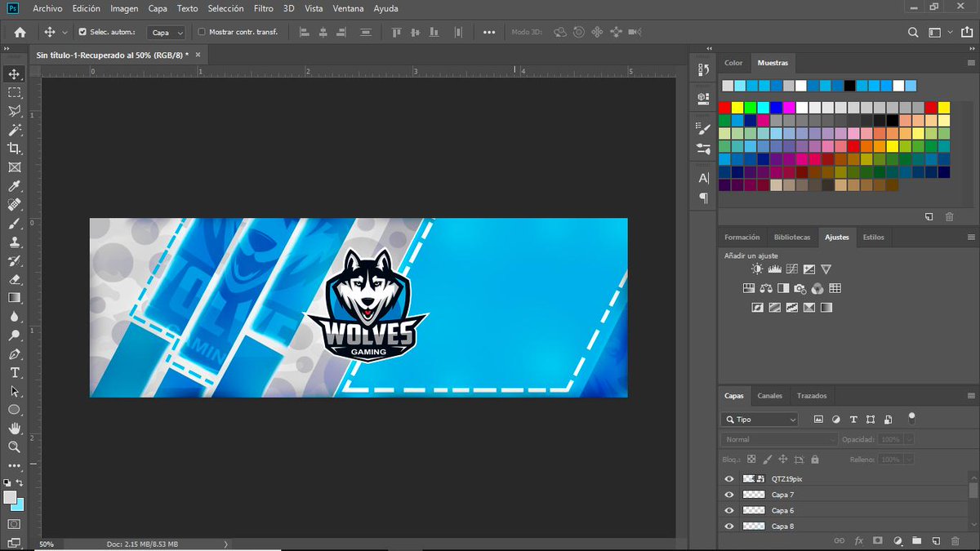Screen dimensions: 980x551
Task: Select the Eyedropper tool
Action: click(14, 186)
